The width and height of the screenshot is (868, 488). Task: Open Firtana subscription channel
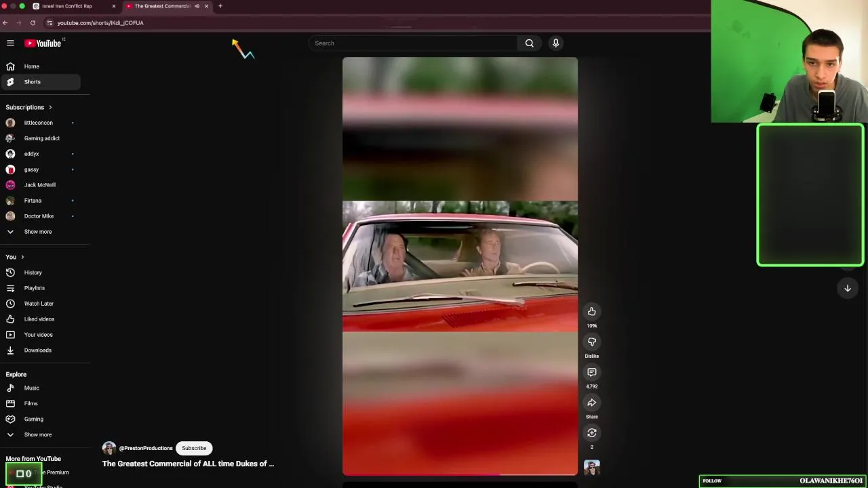(40, 201)
